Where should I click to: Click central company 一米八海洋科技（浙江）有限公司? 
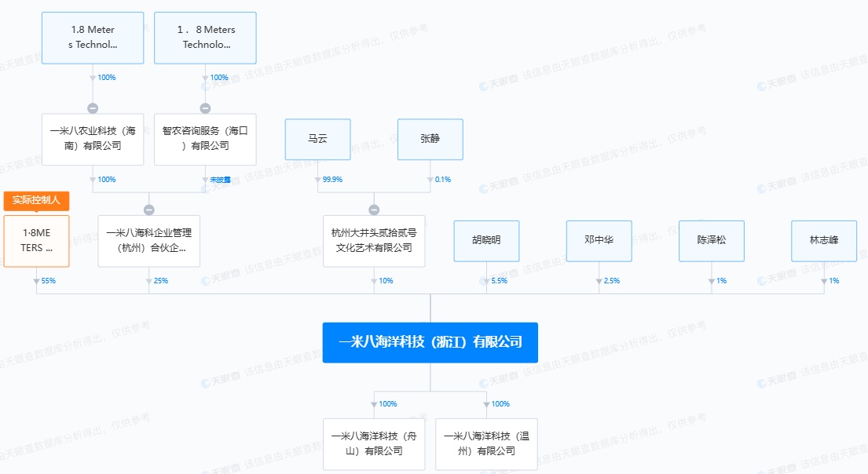430,342
